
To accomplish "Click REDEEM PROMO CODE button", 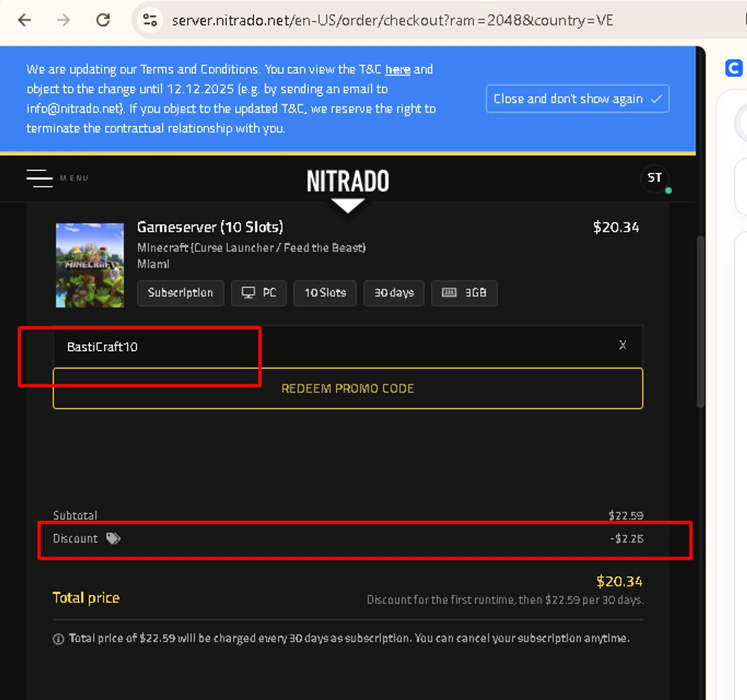I will tap(348, 388).
